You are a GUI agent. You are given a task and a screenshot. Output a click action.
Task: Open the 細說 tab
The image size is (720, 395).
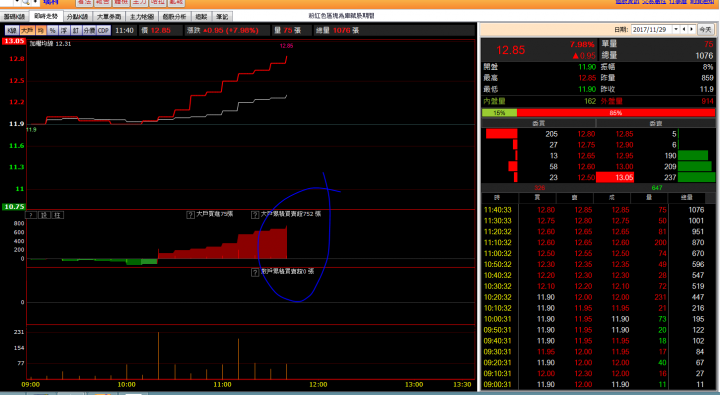[201, 17]
